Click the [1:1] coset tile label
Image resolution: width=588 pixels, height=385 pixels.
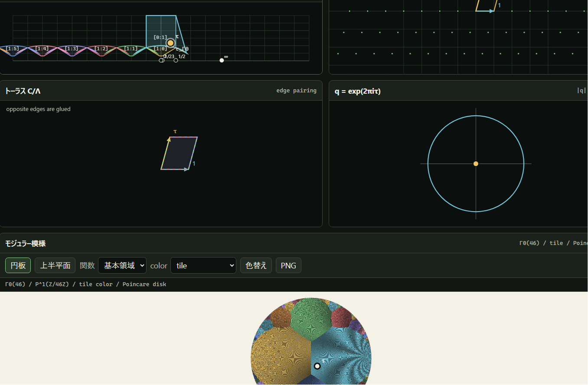(131, 49)
